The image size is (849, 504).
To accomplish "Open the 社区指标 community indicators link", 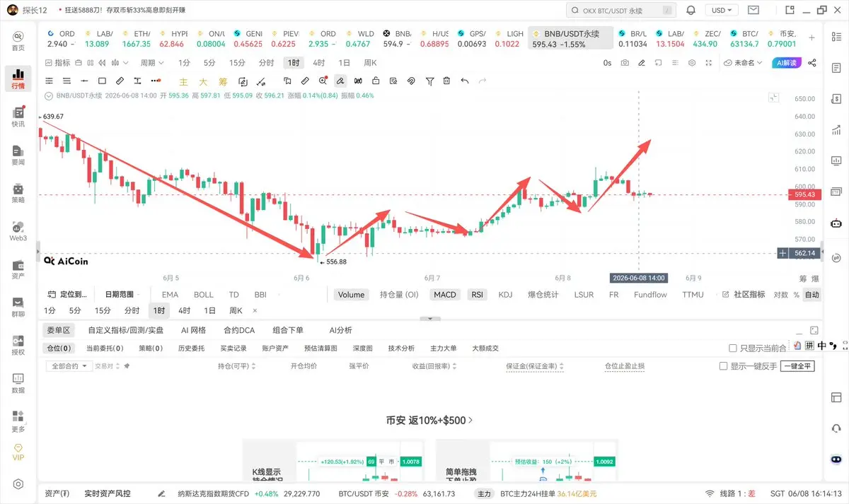I will click(743, 295).
